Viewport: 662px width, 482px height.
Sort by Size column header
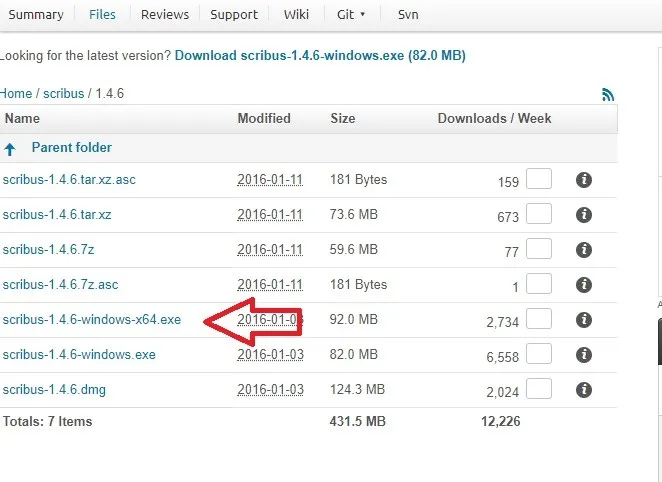343,119
